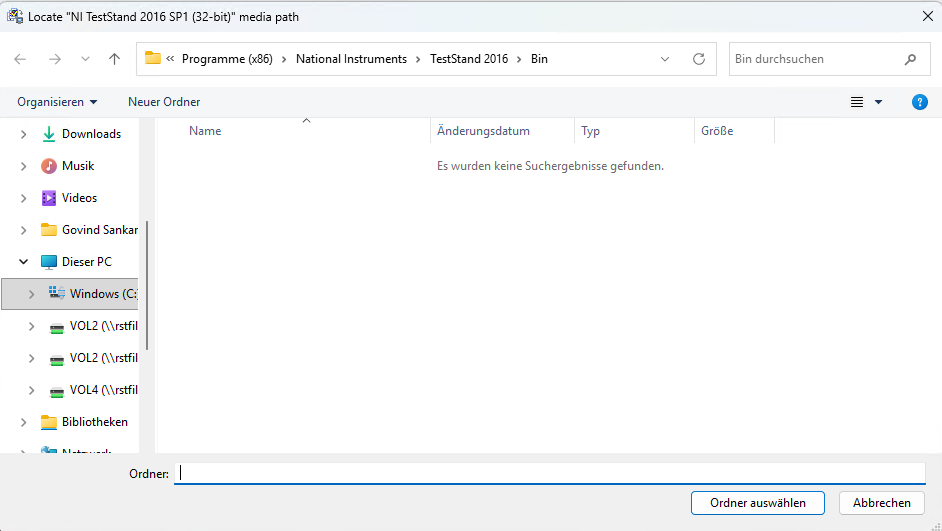Expand the Govind Sankar node

click(x=23, y=230)
